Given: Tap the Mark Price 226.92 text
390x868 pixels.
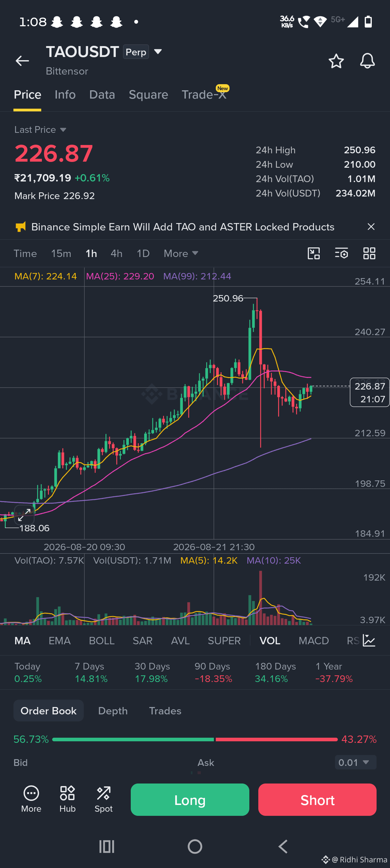Looking at the screenshot, I should tap(55, 196).
